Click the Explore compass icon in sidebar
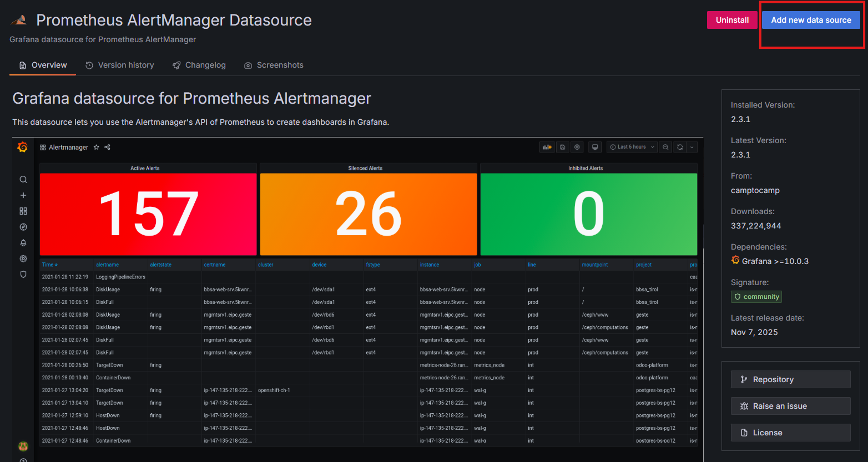 click(23, 227)
